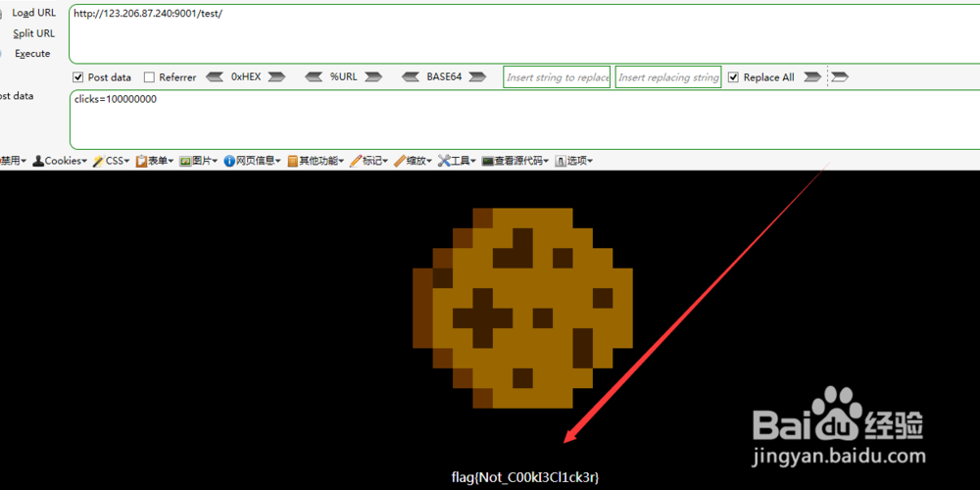Open the 表单 forms dropdown
This screenshot has width=980, height=490.
pos(155,161)
